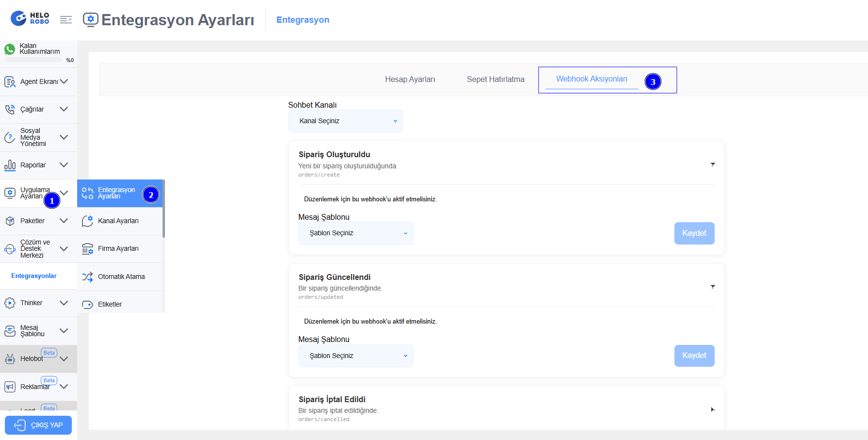Click the Firma Ayarları building icon
The width and height of the screenshot is (868, 440).
[87, 248]
